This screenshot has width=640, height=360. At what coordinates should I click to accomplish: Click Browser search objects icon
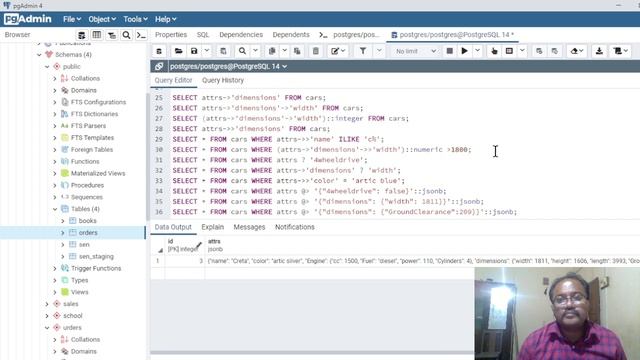pyautogui.click(x=127, y=35)
